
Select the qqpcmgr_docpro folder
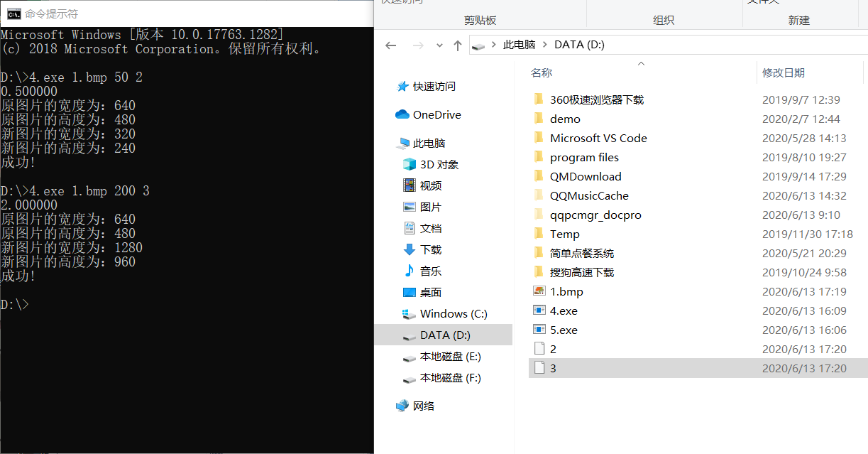(x=595, y=215)
